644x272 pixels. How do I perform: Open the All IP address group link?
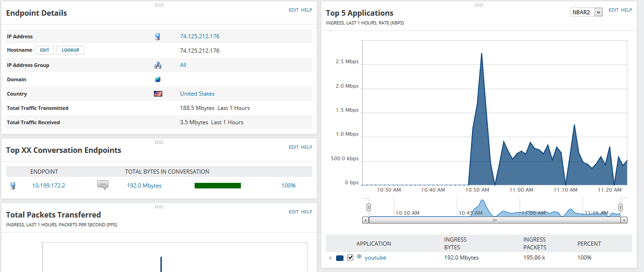183,65
